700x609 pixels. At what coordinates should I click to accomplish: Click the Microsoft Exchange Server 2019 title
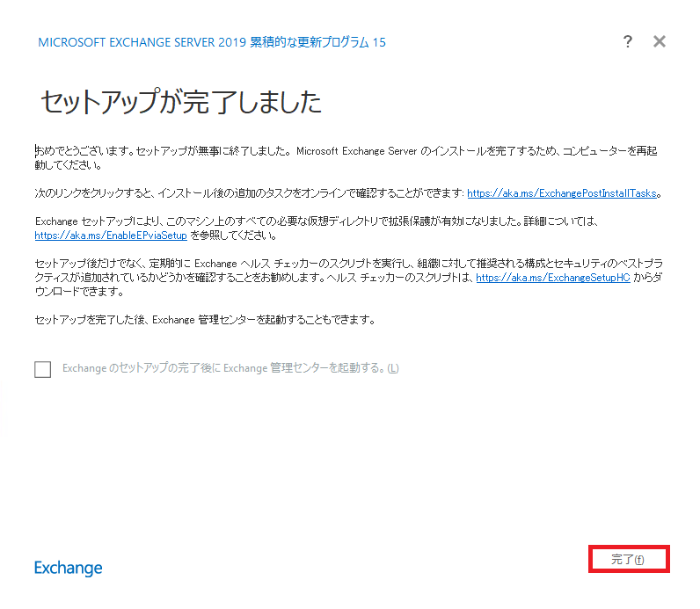pos(212,42)
